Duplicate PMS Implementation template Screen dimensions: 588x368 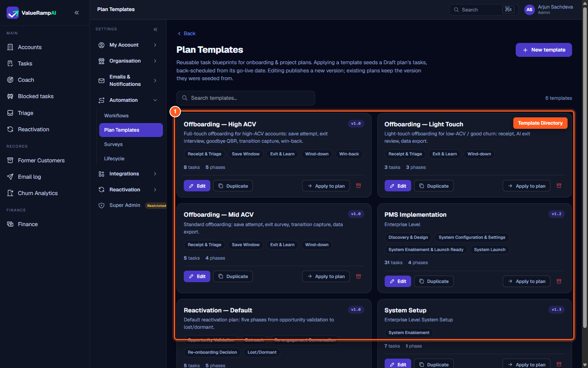[x=434, y=281]
